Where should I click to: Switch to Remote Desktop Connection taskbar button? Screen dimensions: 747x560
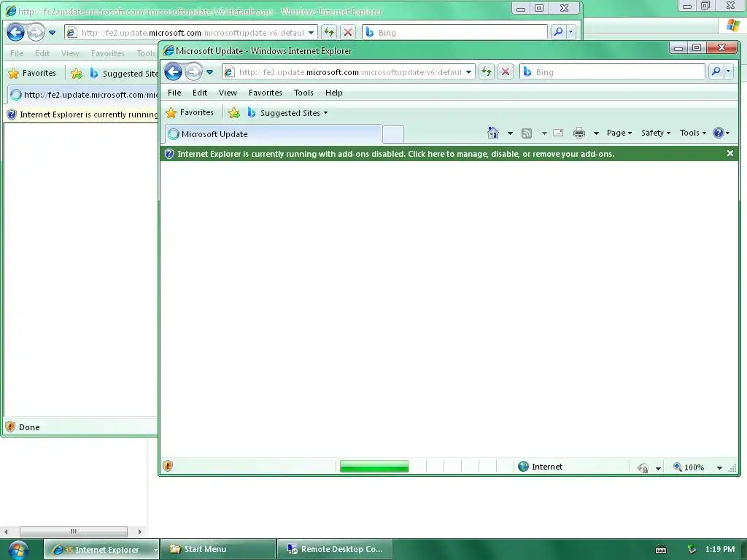[335, 550]
